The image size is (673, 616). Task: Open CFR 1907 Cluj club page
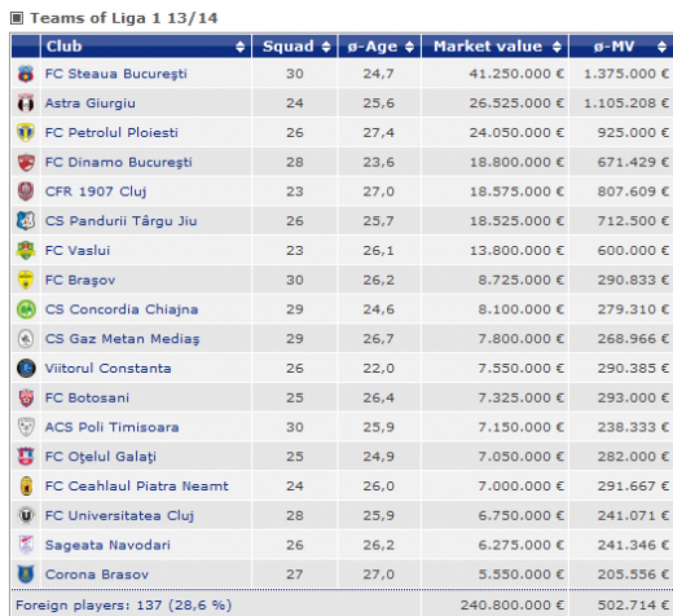tap(96, 191)
